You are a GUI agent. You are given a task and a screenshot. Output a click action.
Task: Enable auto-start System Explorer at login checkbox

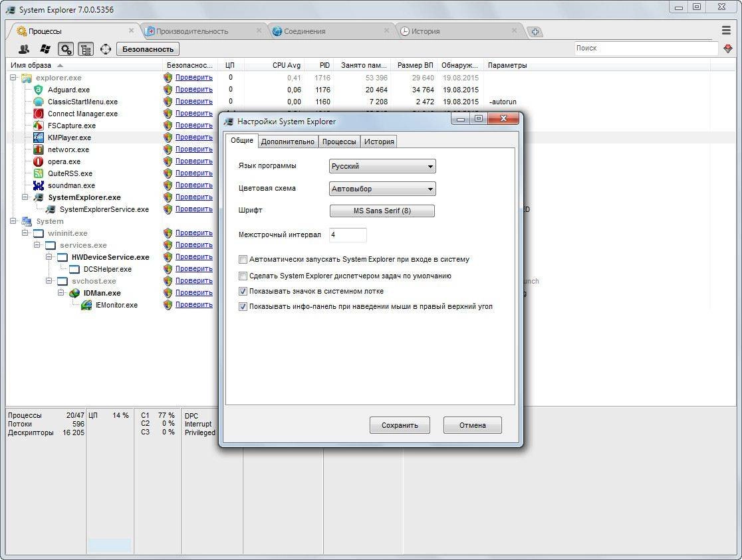pos(243,259)
